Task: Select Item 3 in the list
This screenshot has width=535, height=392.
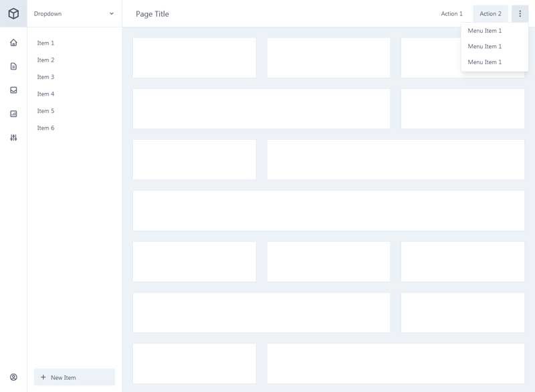Action: coord(46,77)
